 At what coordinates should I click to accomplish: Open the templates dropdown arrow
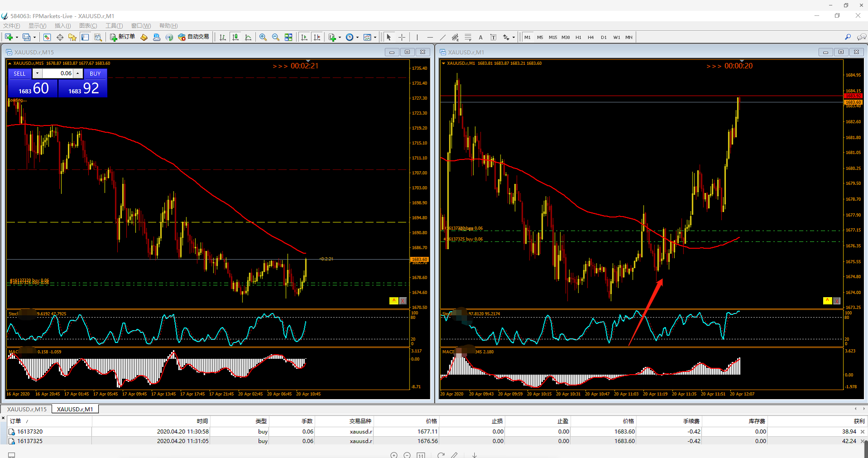pyautogui.click(x=375, y=38)
